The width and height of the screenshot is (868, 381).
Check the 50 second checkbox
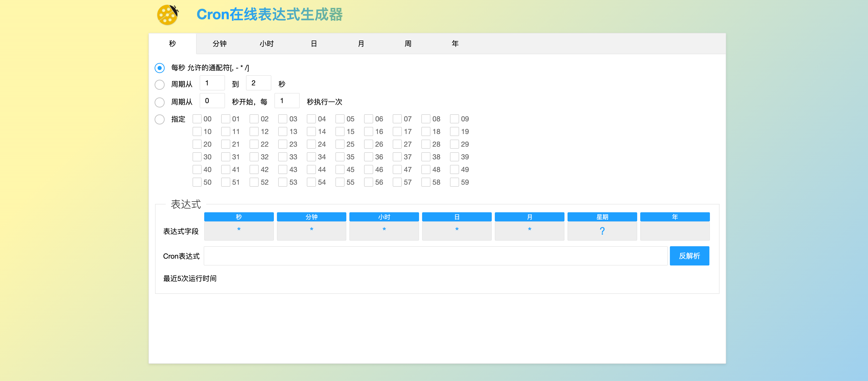197,182
